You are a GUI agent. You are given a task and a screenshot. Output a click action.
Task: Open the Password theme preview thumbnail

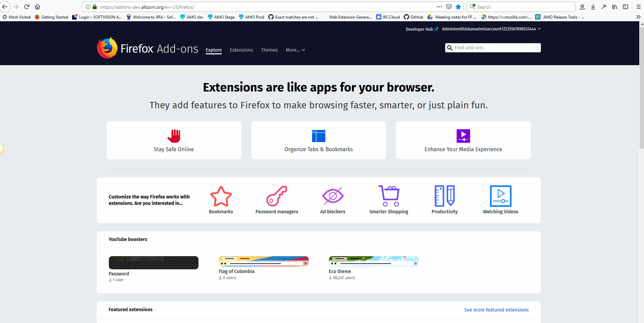(x=154, y=263)
